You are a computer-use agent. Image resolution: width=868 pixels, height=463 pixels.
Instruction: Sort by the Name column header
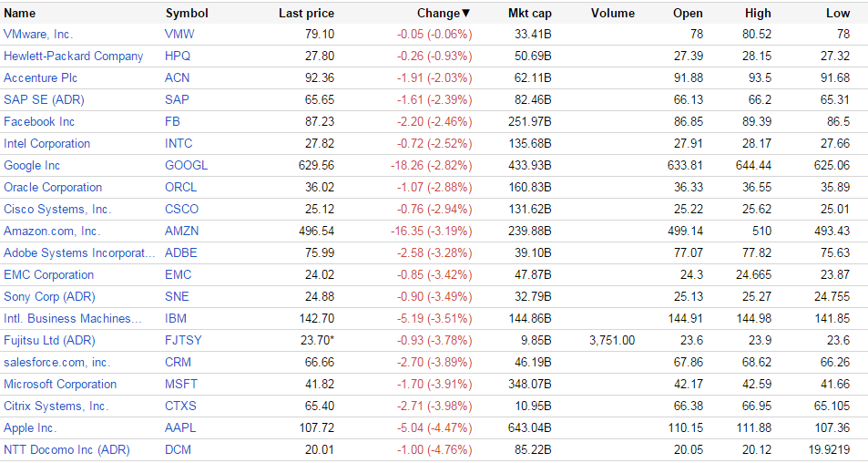[20, 14]
